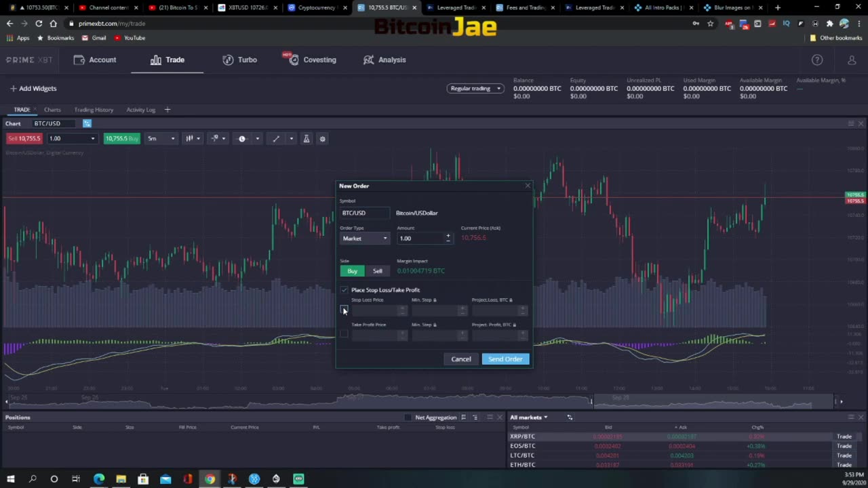Switch to the Trading History tab

click(x=94, y=110)
